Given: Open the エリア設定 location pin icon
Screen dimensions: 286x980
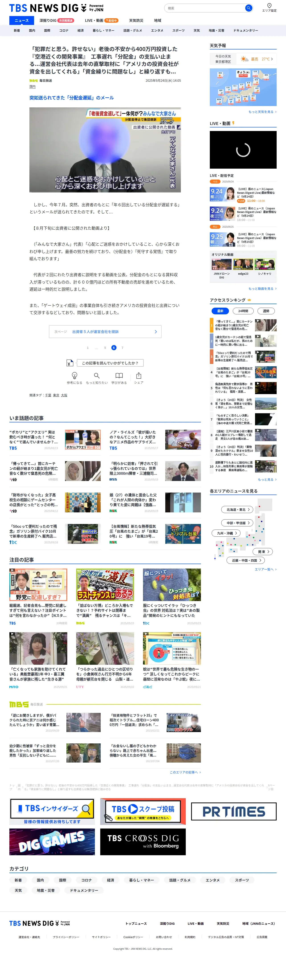Looking at the screenshot, I should point(269,5).
